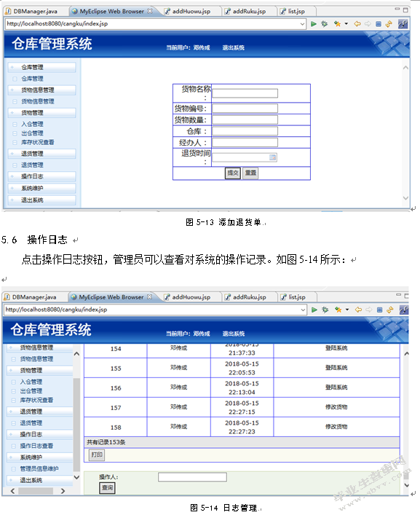This screenshot has height=515, width=420.
Task: Click content scrollbar down arrow in Figure 5-13
Action: [x=406, y=198]
